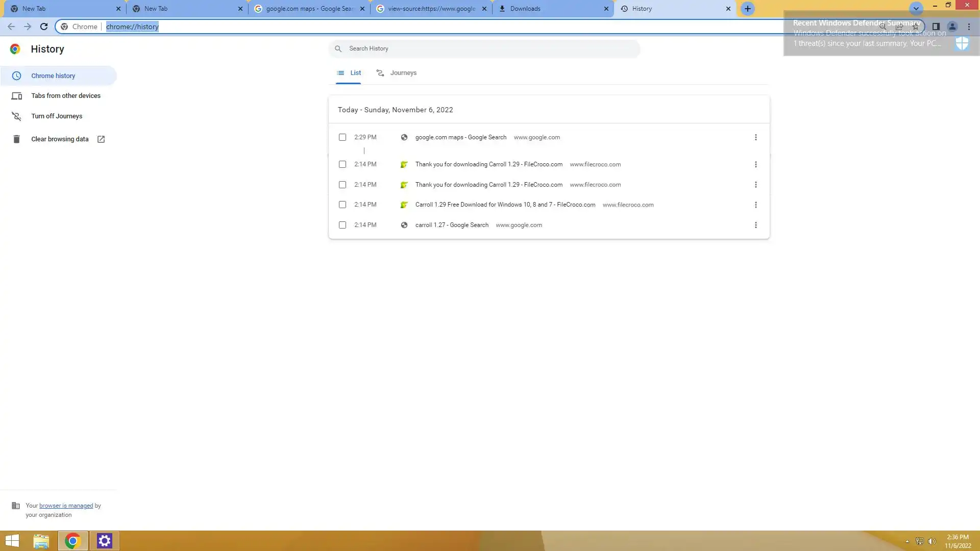Open more actions for carroll 1.27 entry
980x551 pixels.
[755, 225]
